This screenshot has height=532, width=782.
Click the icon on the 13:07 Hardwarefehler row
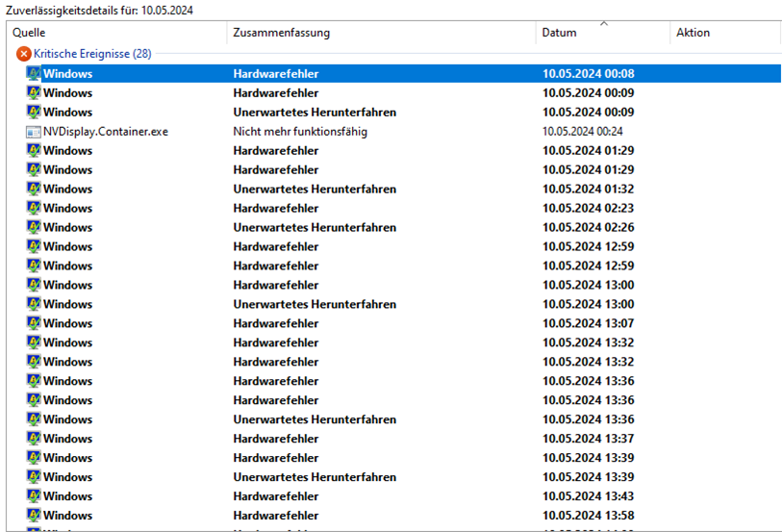tap(34, 323)
